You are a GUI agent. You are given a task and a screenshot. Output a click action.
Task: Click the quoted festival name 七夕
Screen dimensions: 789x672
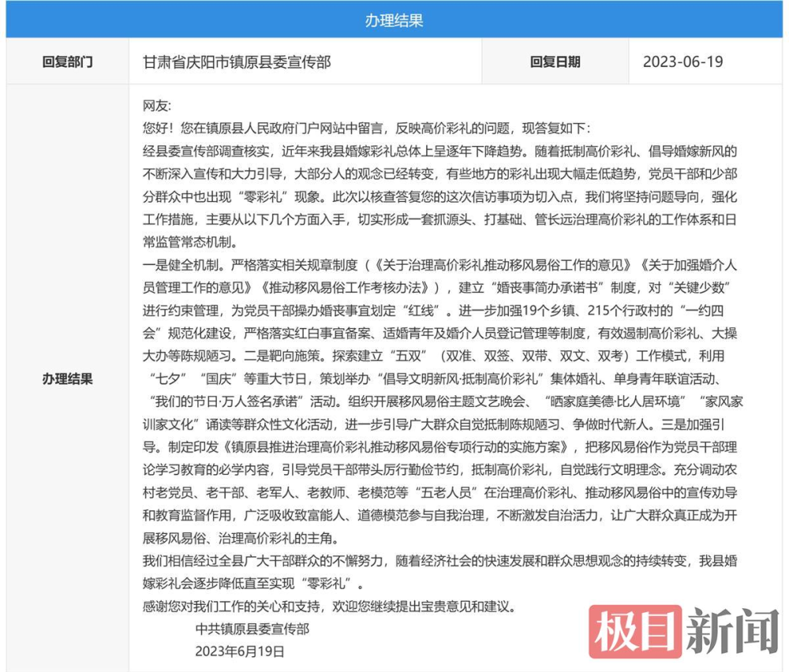click(x=168, y=379)
